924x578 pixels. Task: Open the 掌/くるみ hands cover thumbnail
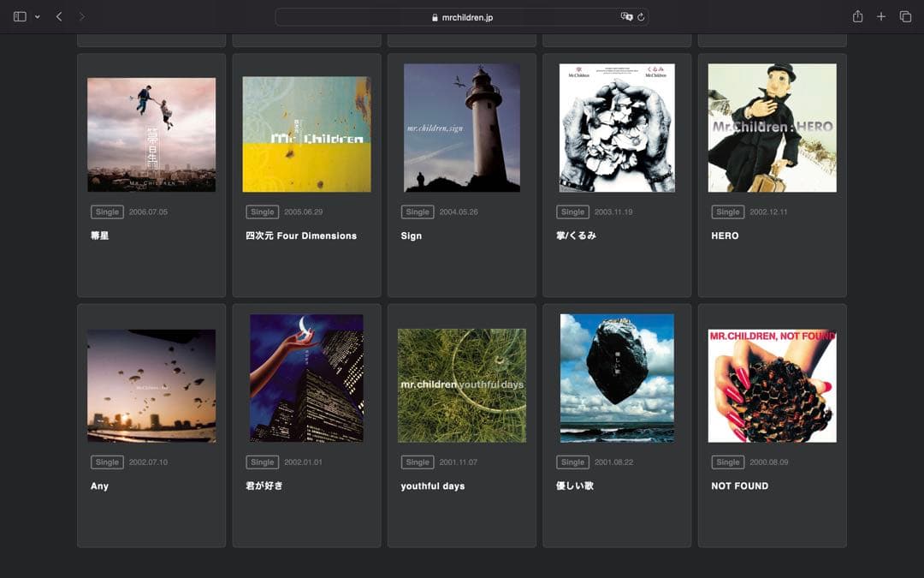pos(617,128)
